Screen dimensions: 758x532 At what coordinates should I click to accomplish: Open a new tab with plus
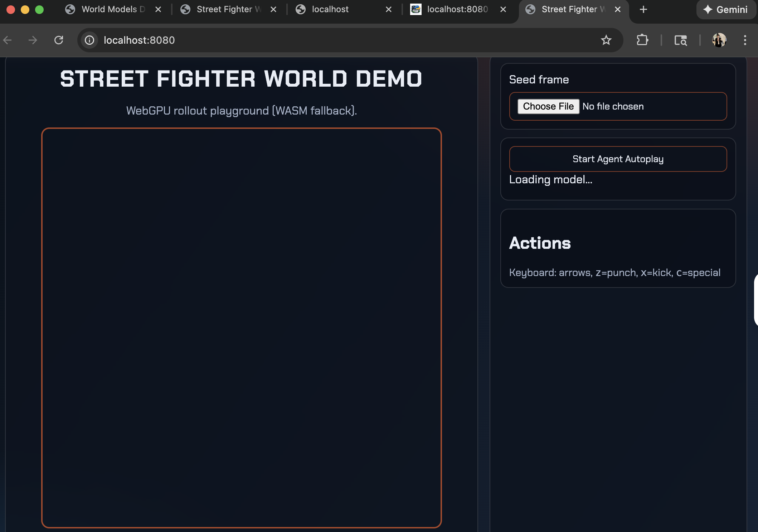tap(643, 10)
